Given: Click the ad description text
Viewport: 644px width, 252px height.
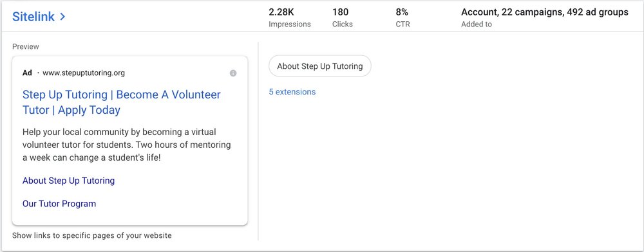Looking at the screenshot, I should (x=126, y=145).
